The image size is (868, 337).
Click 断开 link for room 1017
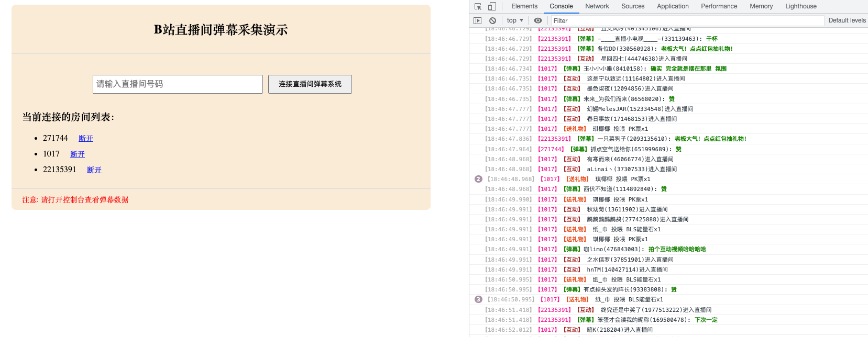pos(78,154)
